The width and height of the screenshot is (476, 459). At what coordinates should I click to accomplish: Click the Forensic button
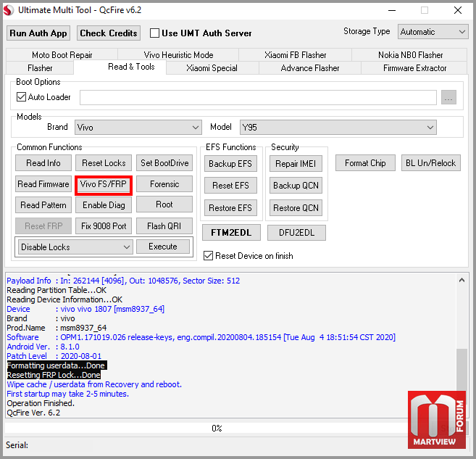[x=164, y=184]
